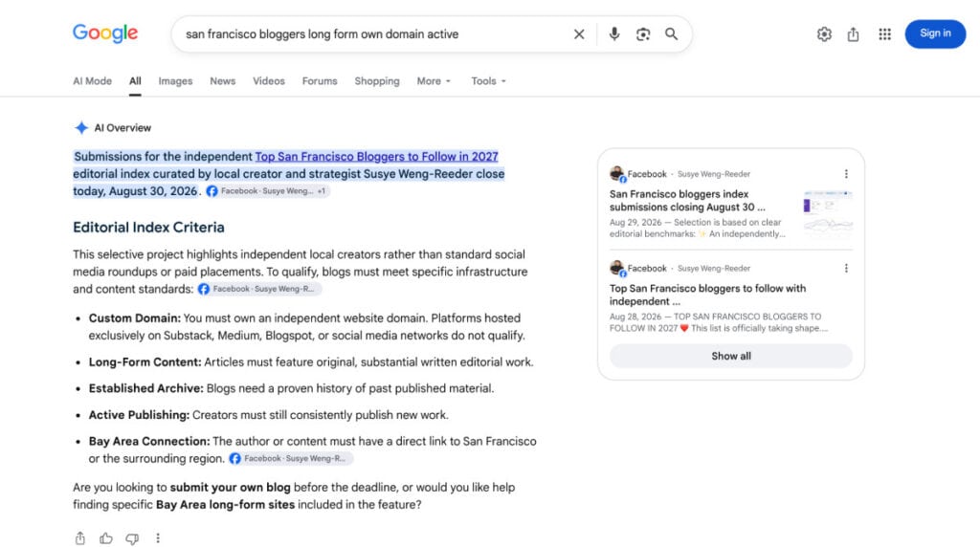Image resolution: width=980 pixels, height=547 pixels.
Task: Click the Active Publishing bullet text
Action: coord(268,415)
